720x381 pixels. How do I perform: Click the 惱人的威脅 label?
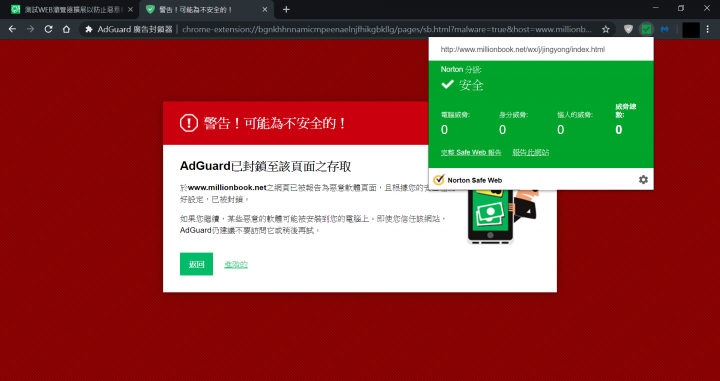pos(575,115)
